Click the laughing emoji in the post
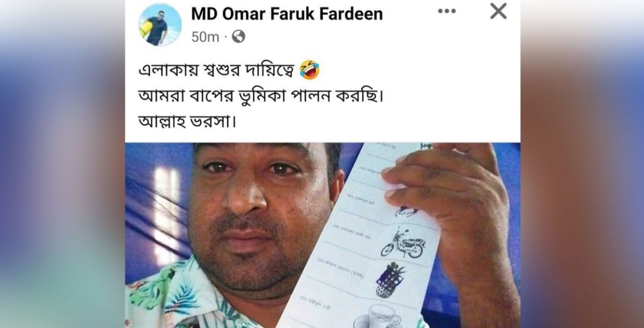Viewport: 644px width, 328px height. (310, 70)
